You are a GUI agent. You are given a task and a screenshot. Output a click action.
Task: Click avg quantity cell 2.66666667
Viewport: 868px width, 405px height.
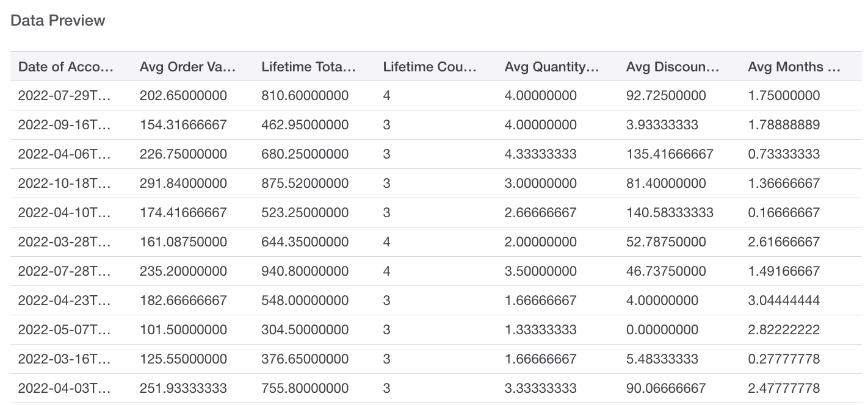tap(541, 213)
